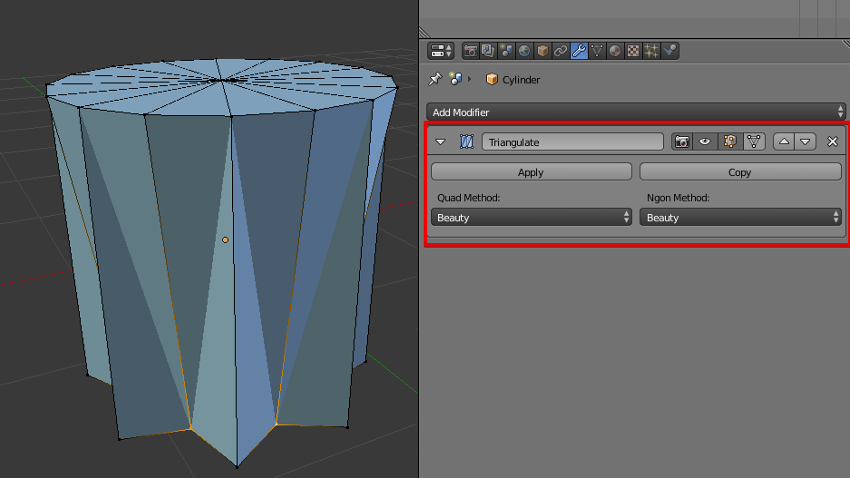Toggle Triangulate modifier display in edit mode

(x=729, y=142)
